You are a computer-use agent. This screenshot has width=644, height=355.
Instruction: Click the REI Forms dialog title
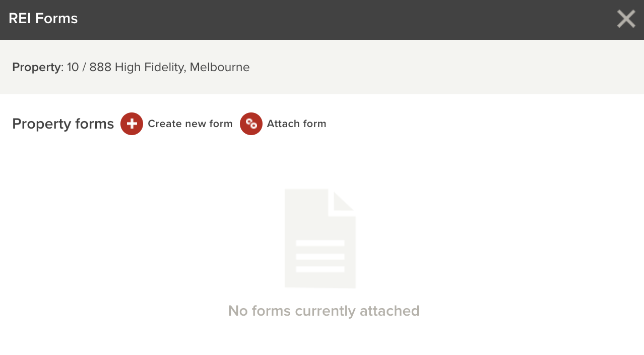tap(43, 19)
